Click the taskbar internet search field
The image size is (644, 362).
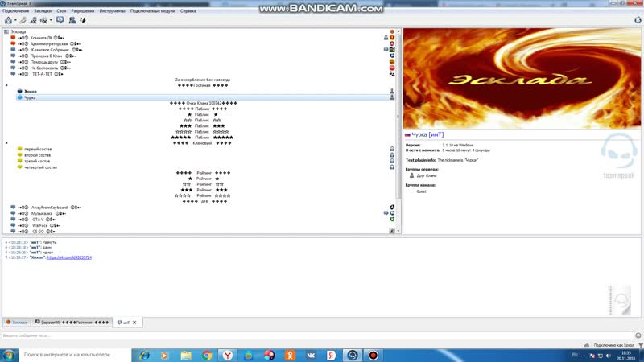tap(74, 355)
